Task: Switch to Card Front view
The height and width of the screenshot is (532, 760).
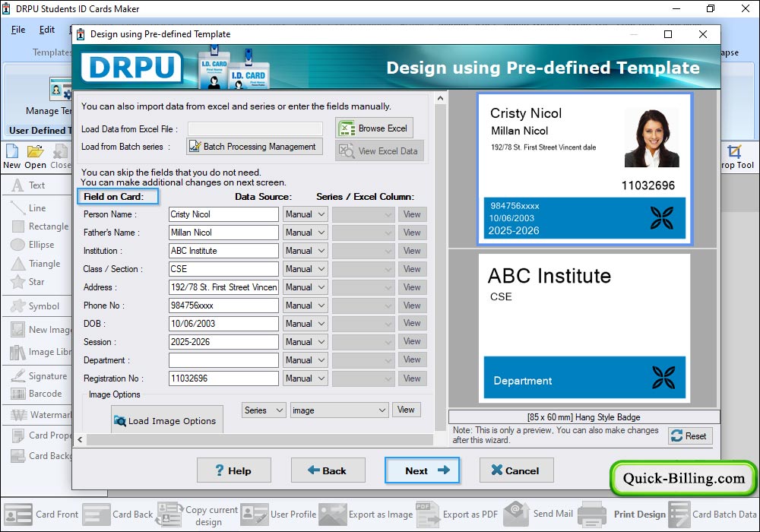Action: coord(41,514)
